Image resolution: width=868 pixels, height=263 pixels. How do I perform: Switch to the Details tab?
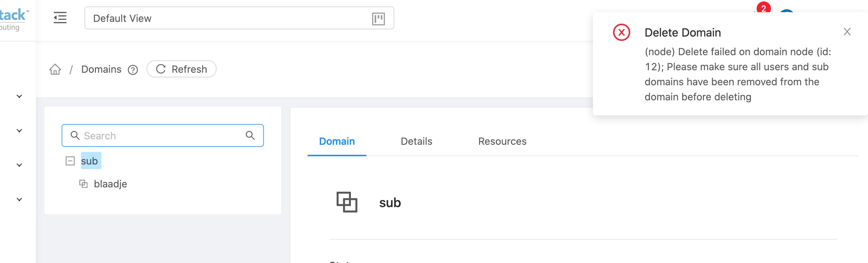[416, 141]
